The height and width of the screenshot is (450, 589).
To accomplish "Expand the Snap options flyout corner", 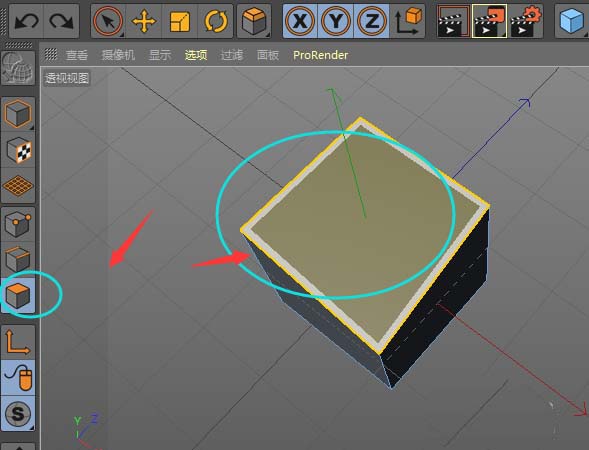I will click(x=32, y=427).
